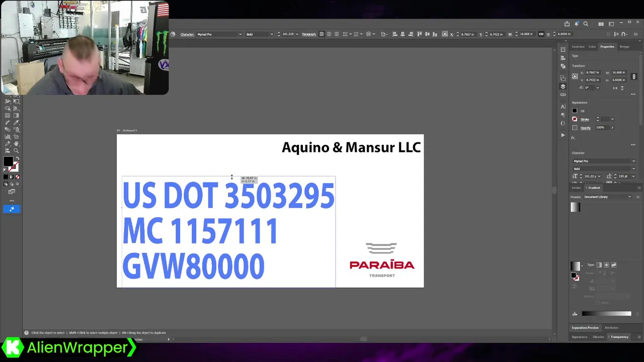Align text left in control bar

pos(321,34)
